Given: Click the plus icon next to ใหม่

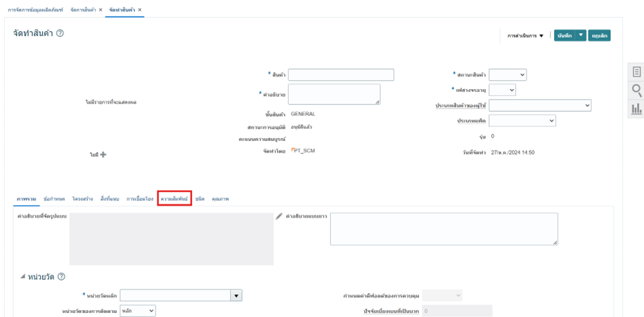Looking at the screenshot, I should pos(103,155).
